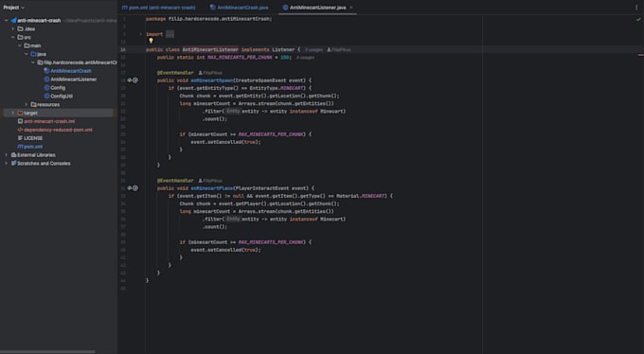The height and width of the screenshot is (354, 644).
Task: Click the anti-minecart-crash.iml file icon
Action: [x=20, y=121]
